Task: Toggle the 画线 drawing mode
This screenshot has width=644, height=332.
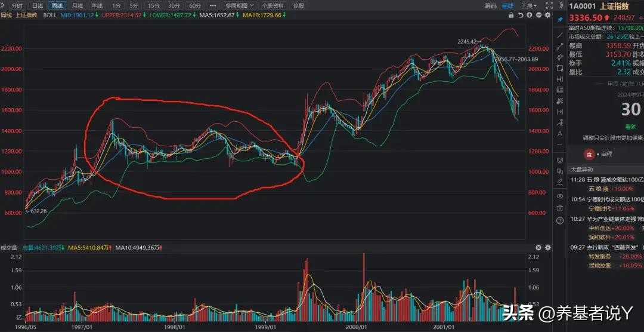Action: click(508, 5)
